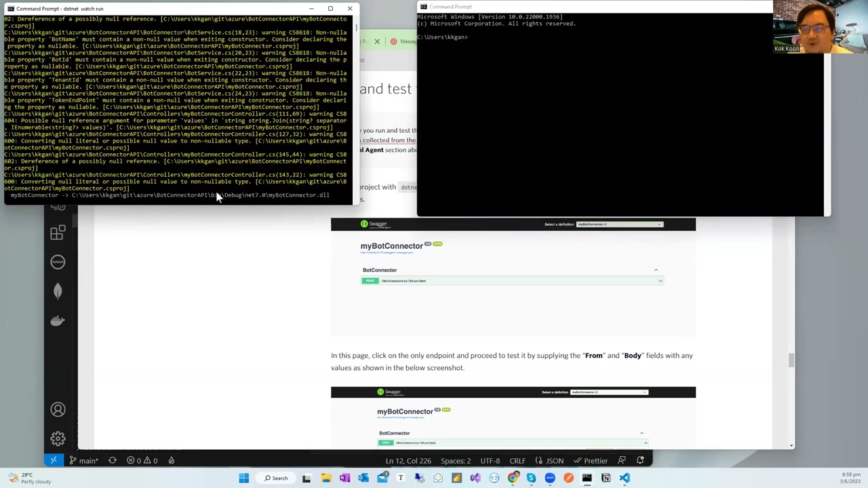Image resolution: width=868 pixels, height=488 pixels.
Task: Open Skype from the taskbar
Action: (x=531, y=478)
